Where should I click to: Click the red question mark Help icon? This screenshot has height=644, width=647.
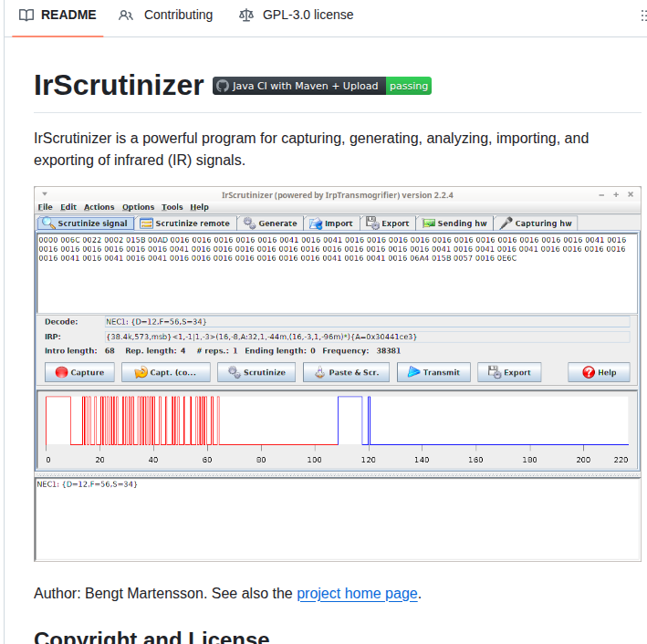pos(589,372)
